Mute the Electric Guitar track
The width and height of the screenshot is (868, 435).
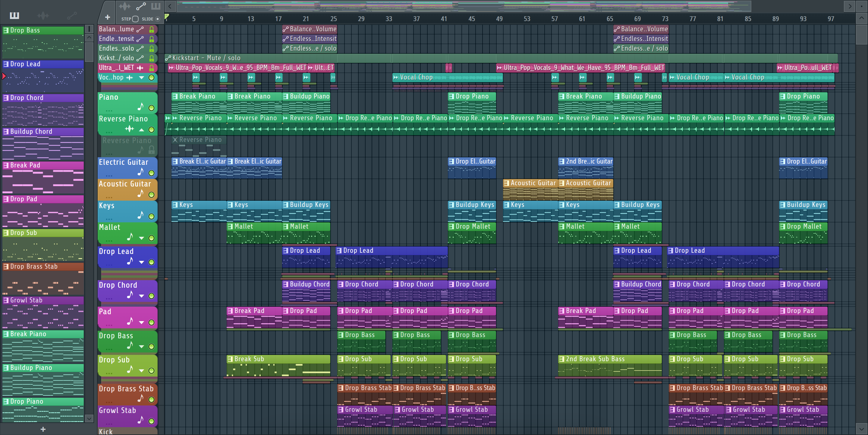point(152,173)
